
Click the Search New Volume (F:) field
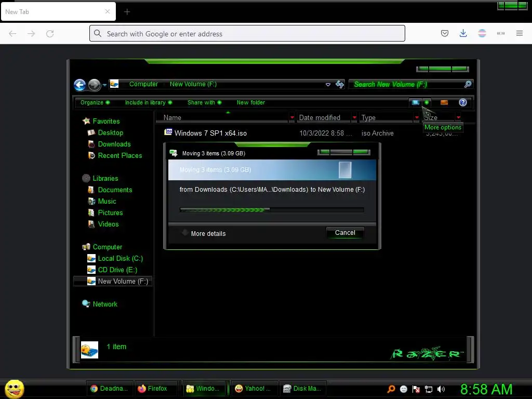point(407,84)
